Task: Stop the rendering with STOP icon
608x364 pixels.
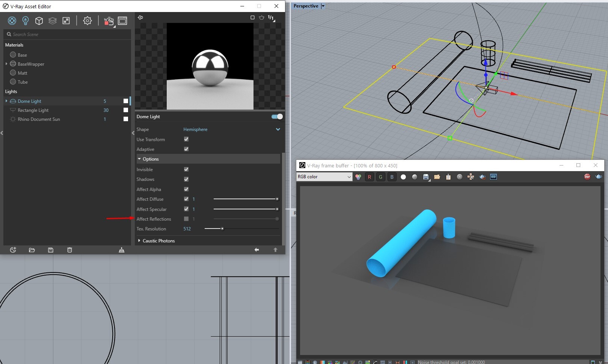Action: pyautogui.click(x=587, y=177)
